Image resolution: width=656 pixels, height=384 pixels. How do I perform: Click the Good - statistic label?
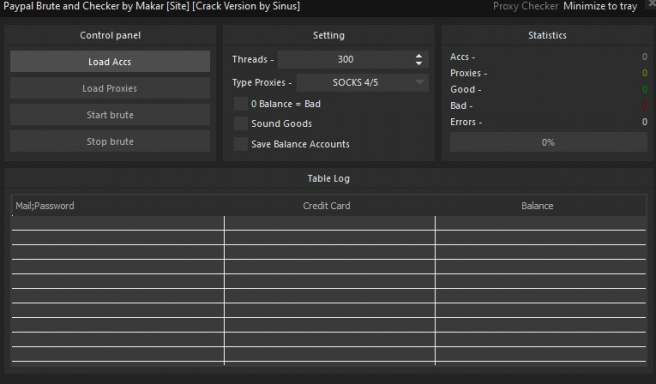click(x=466, y=90)
